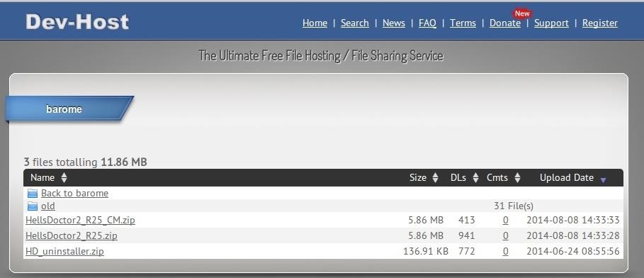The height and width of the screenshot is (278, 644).
Task: Click the folder icon beside Back to barome
Action: coord(33,194)
